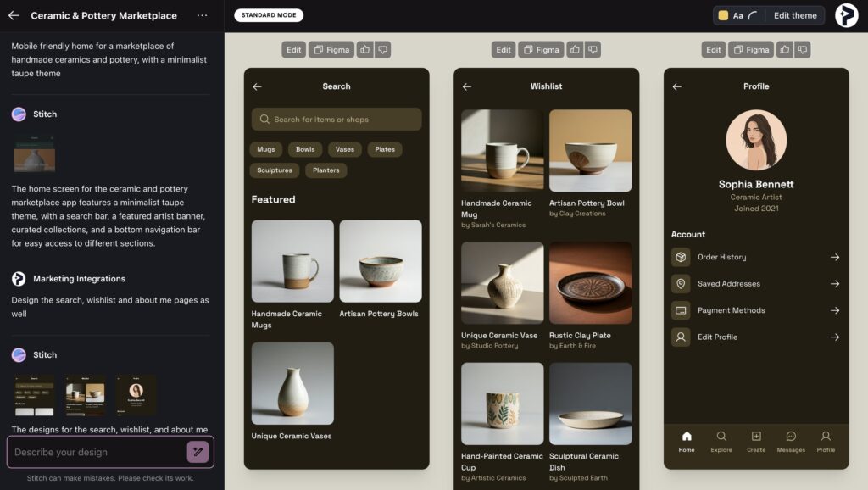This screenshot has height=490, width=868.
Task: Toggle the Standard Mode pill
Action: tap(269, 15)
